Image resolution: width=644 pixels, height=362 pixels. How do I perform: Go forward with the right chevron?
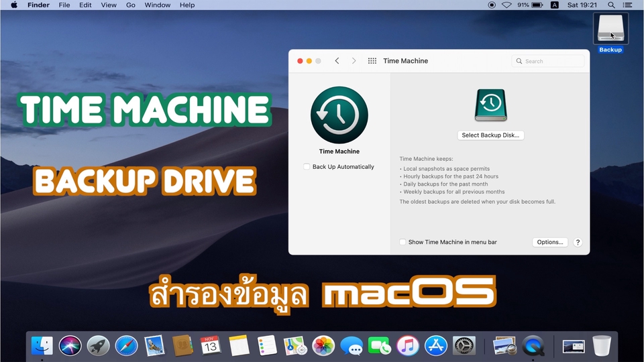(354, 61)
